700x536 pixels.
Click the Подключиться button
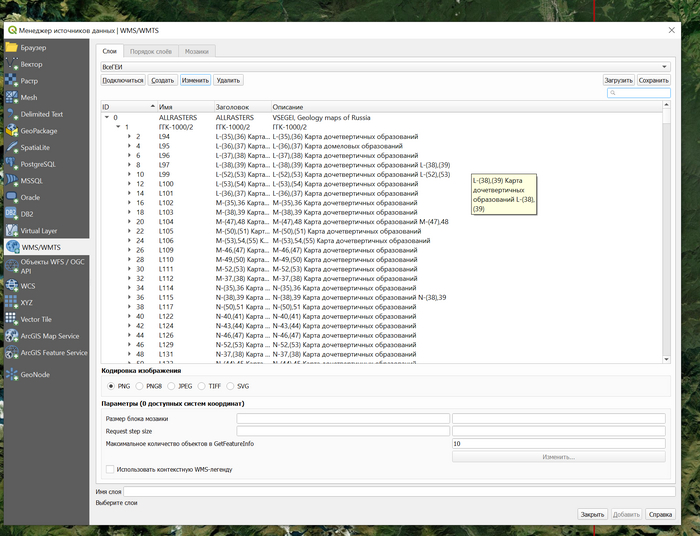(x=122, y=80)
